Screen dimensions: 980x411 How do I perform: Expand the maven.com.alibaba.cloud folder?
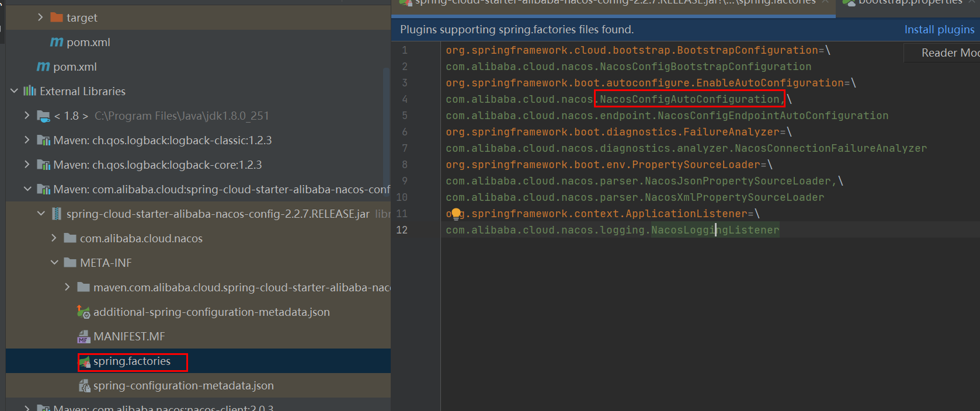(67, 287)
